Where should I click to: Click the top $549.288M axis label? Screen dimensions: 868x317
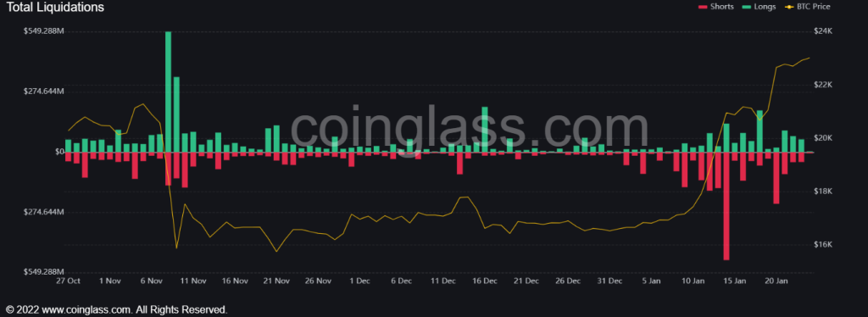[x=43, y=31]
